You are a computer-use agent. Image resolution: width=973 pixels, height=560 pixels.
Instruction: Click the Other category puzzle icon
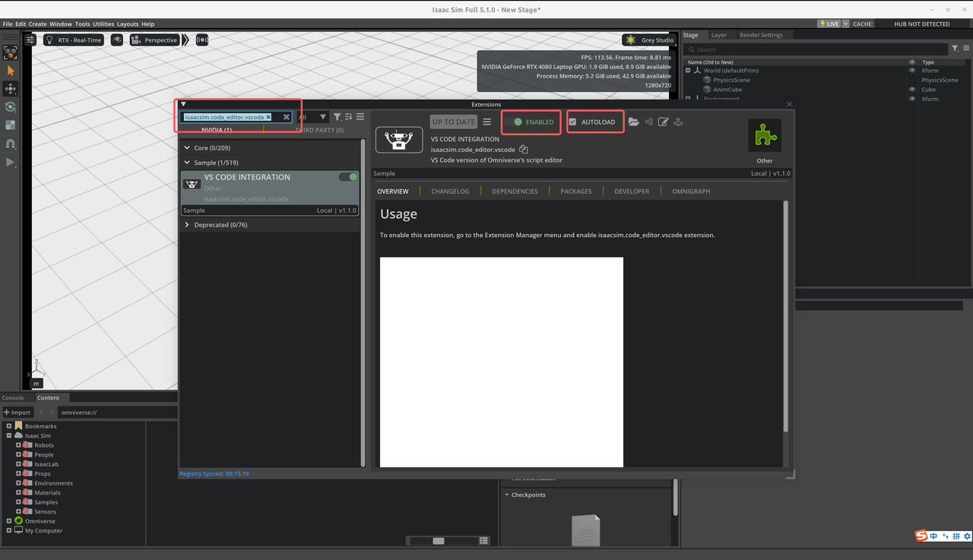coord(765,136)
